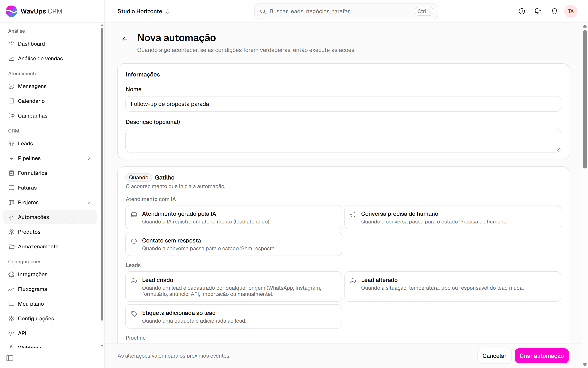The width and height of the screenshot is (588, 368).
Task: Click the Quando badge in Gatilho section
Action: [138, 177]
